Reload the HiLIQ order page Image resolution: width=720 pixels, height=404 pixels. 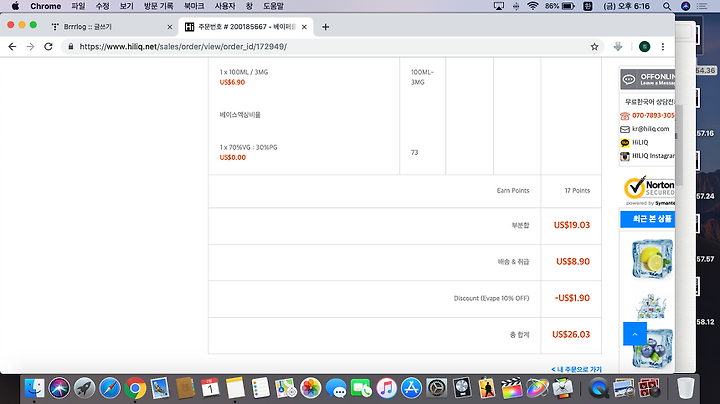click(x=48, y=46)
